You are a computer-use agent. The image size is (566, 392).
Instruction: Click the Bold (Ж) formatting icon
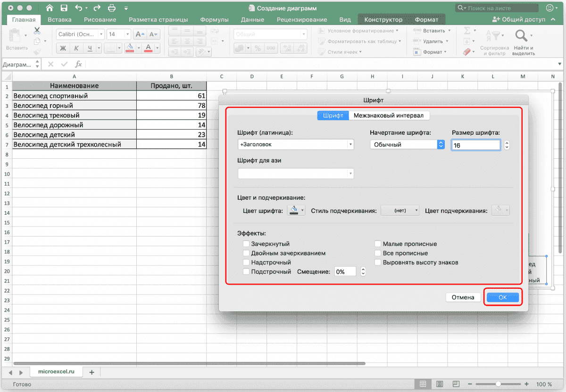tap(62, 48)
